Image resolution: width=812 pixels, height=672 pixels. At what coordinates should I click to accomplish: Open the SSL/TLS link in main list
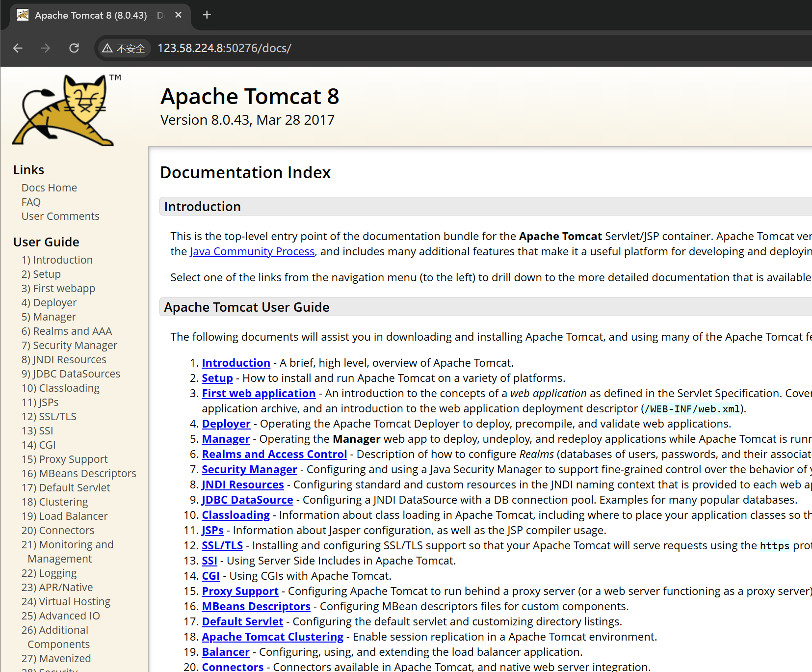[222, 545]
